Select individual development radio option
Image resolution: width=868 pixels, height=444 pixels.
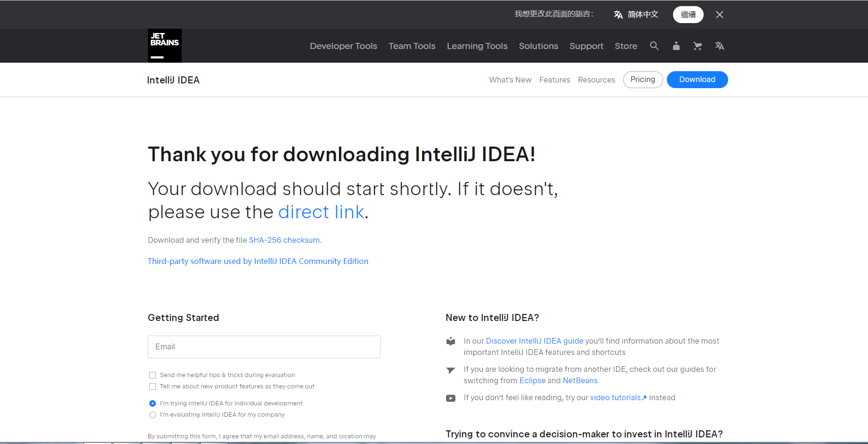point(153,403)
